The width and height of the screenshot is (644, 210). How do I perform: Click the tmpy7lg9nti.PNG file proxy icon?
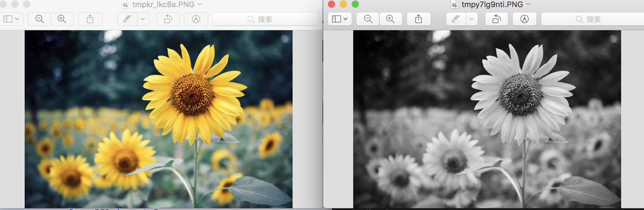coord(454,4)
